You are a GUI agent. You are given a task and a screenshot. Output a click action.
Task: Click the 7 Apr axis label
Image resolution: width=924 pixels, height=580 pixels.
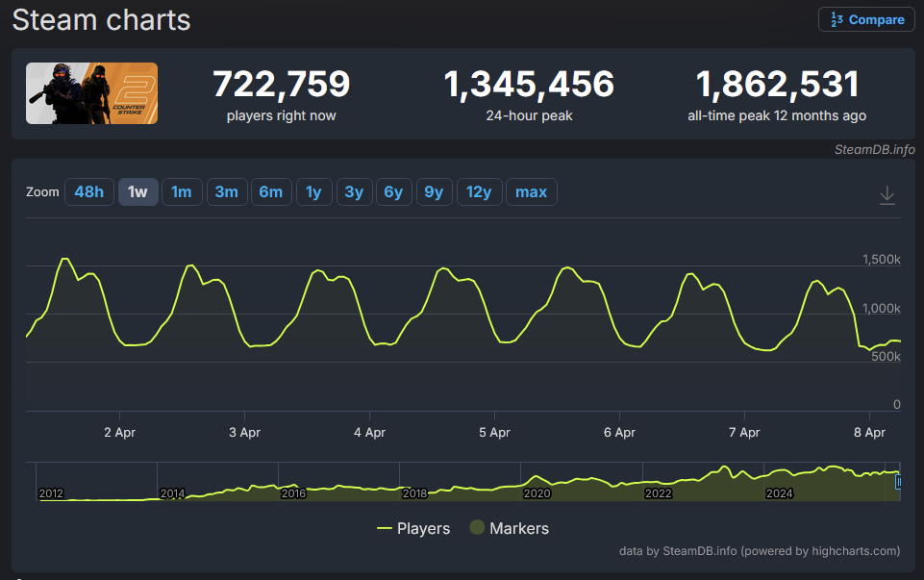tap(744, 432)
